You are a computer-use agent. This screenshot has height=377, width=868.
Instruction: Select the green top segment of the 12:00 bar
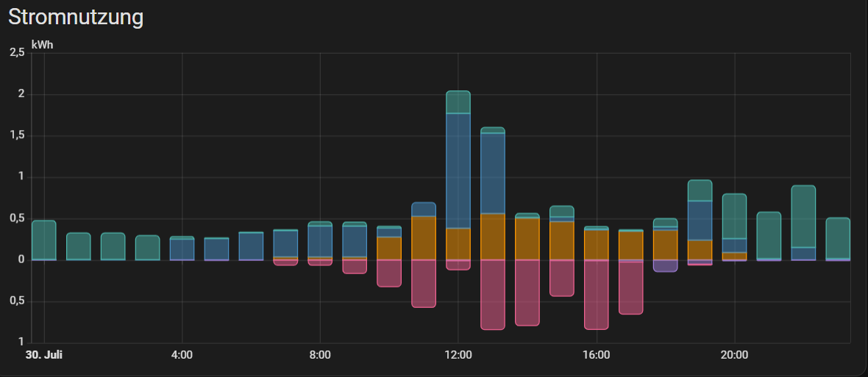coord(458,102)
